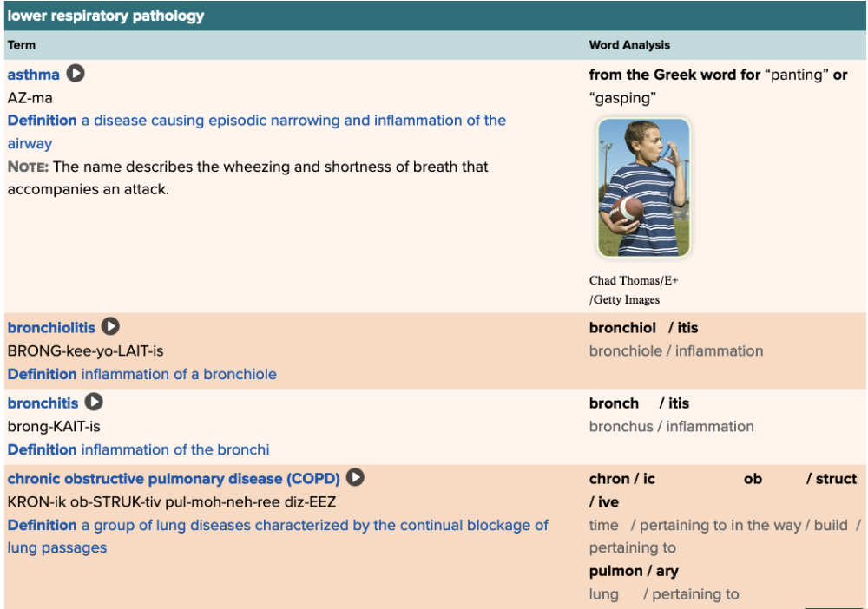Viewport: 868px width, 609px height.
Task: Click the 'bronchiol / itis' word analysis
Action: (x=643, y=328)
